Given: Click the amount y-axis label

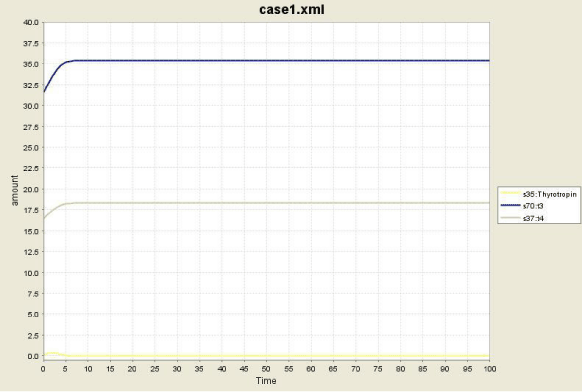Looking at the screenshot, I should (14, 190).
